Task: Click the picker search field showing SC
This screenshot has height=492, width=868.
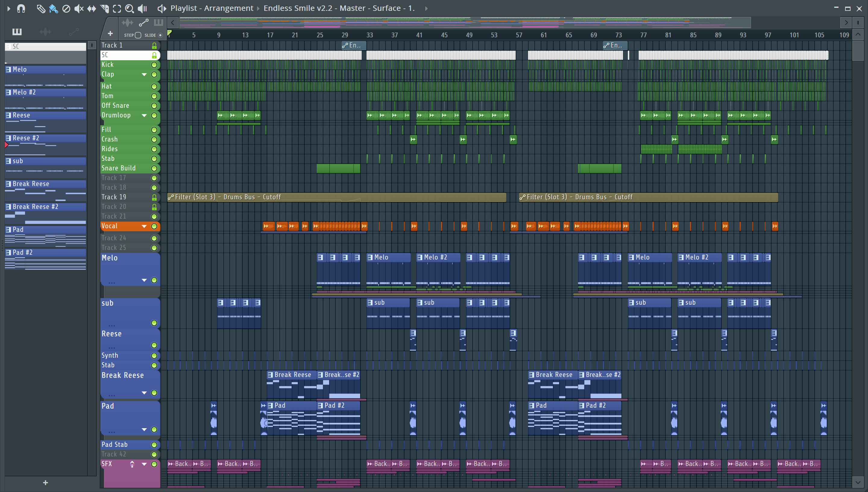Action: (45, 47)
